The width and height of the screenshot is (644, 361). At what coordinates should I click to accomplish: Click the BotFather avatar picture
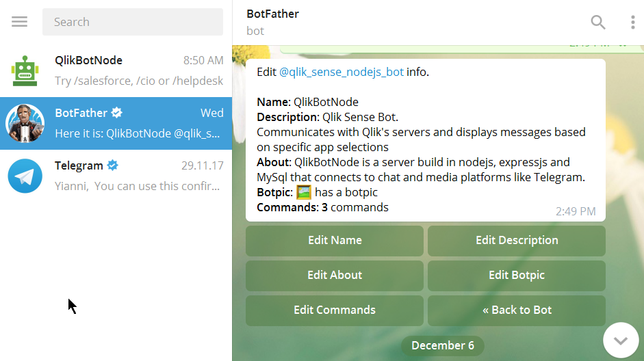coord(25,123)
